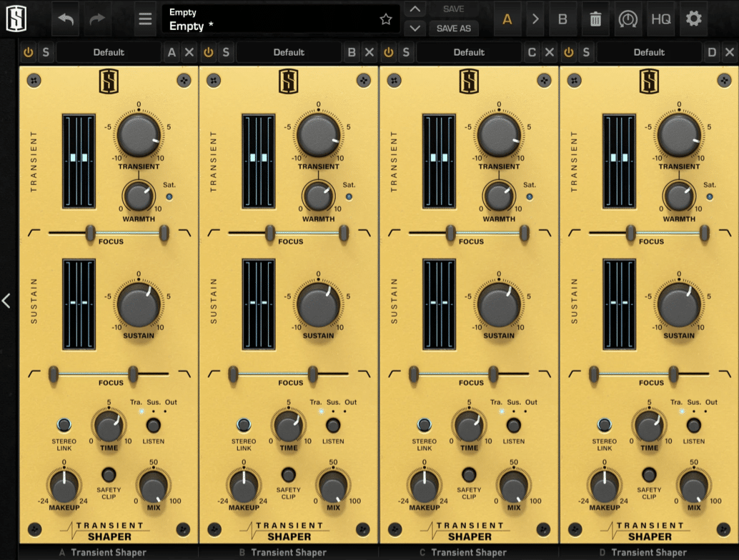Open the gain meter dial icon
Viewport: 739px width, 560px height.
click(x=628, y=19)
